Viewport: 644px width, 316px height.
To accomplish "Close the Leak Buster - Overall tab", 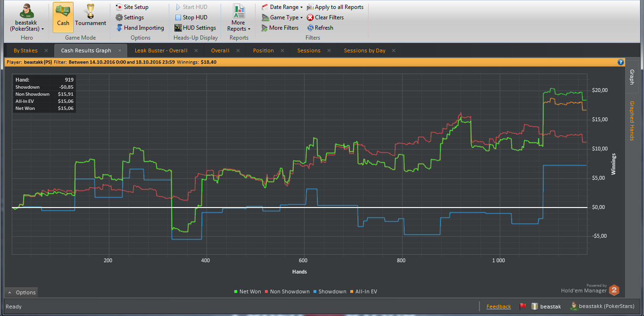I will click(x=196, y=50).
